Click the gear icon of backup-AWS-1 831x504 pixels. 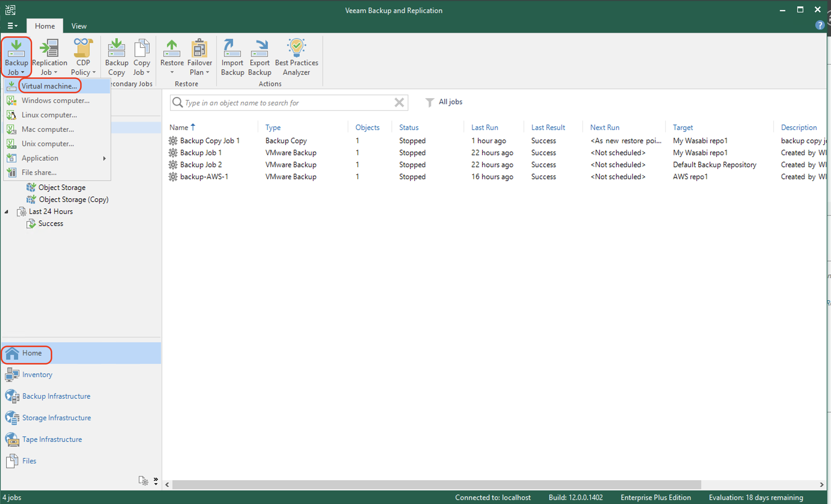[x=173, y=177]
